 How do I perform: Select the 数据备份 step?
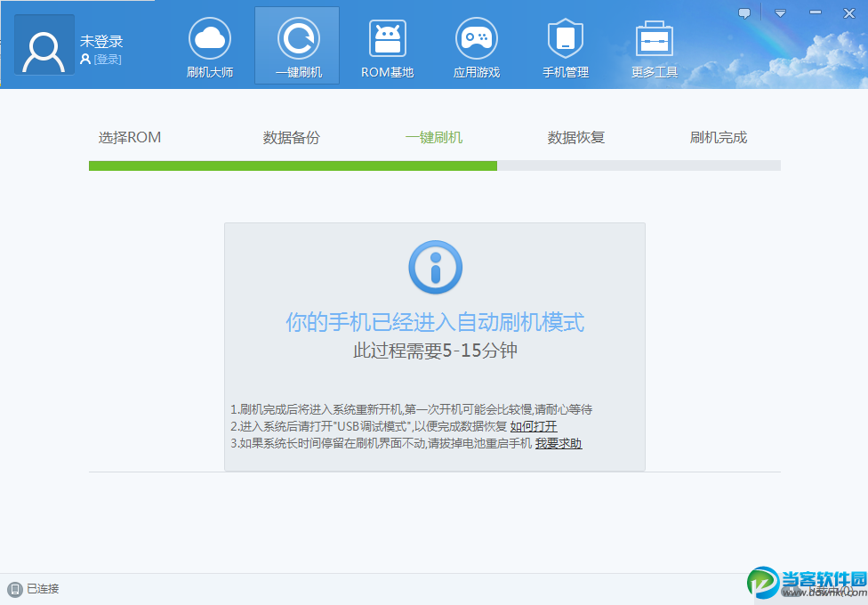click(291, 137)
